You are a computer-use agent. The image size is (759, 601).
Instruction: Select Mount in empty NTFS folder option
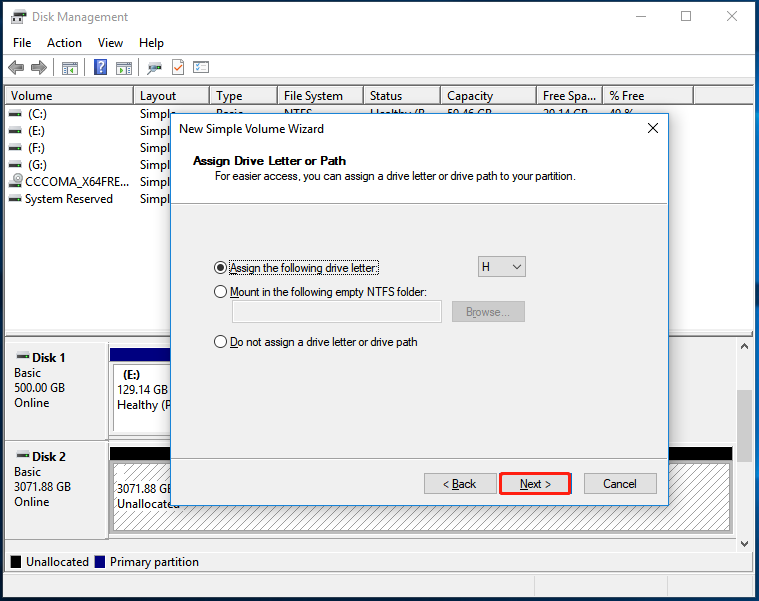tap(220, 291)
